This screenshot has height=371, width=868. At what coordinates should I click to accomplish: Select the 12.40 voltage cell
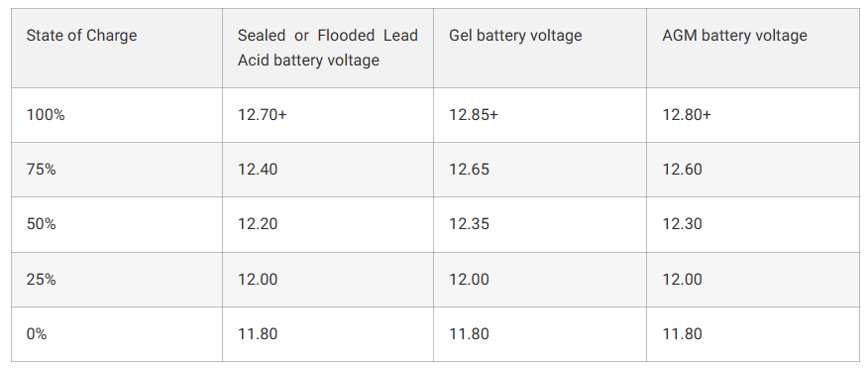pos(328,170)
